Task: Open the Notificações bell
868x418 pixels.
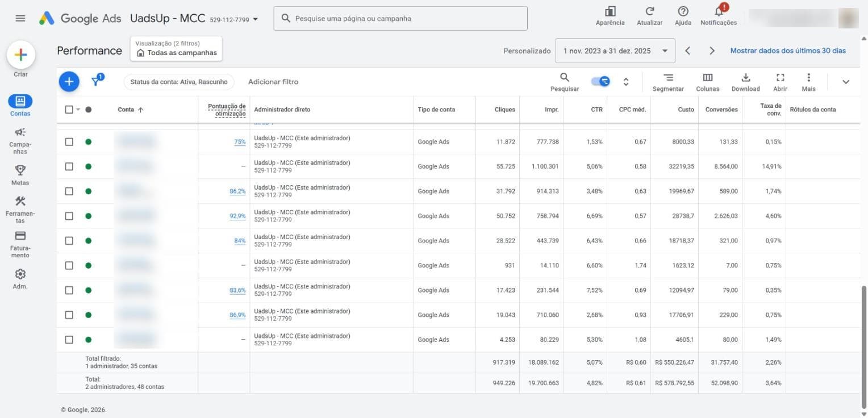Action: click(719, 11)
